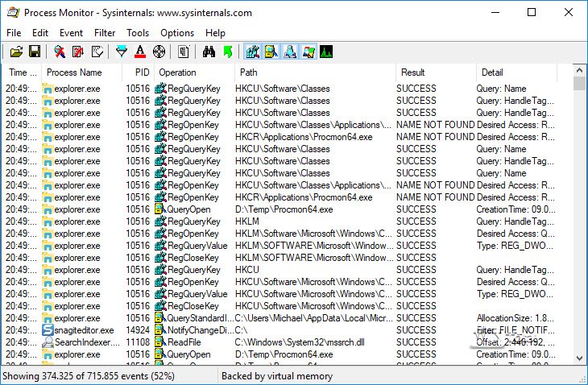Click the green Jump to Object arrow
Image resolution: width=588 pixels, height=385 pixels.
click(x=227, y=52)
